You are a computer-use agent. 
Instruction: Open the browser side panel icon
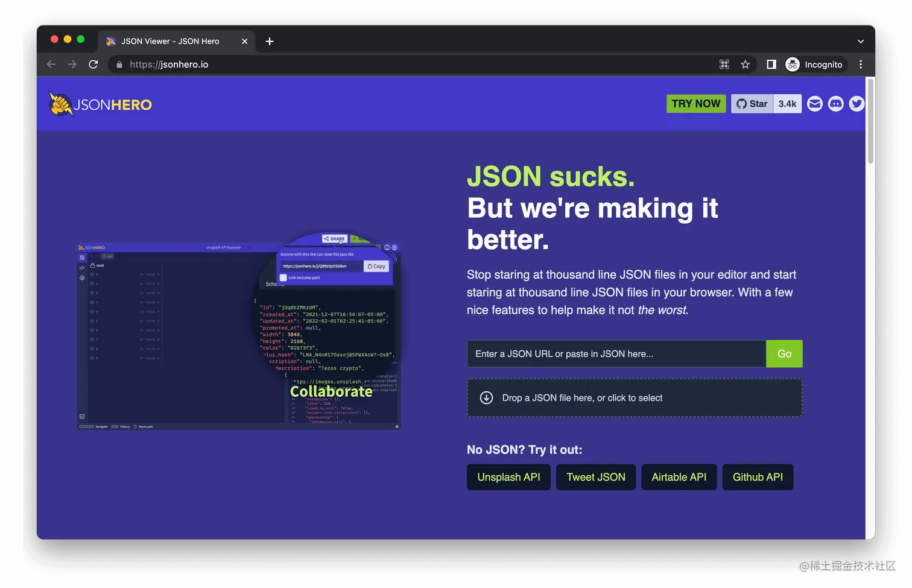click(771, 64)
